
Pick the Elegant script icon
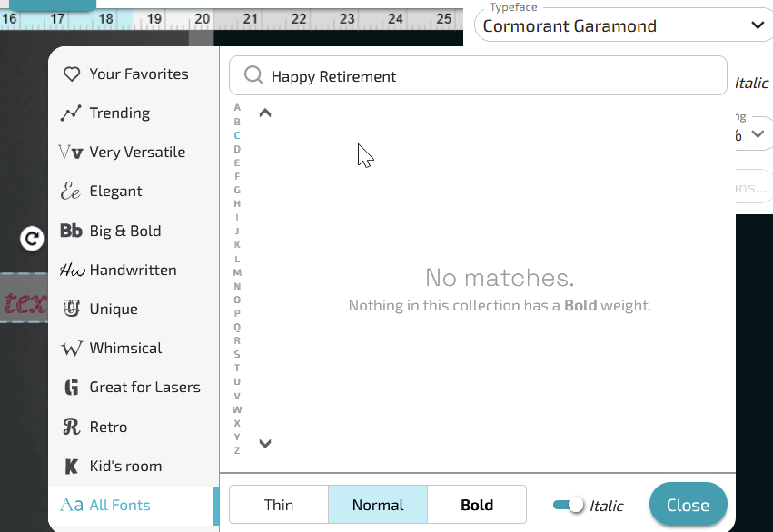pyautogui.click(x=71, y=192)
